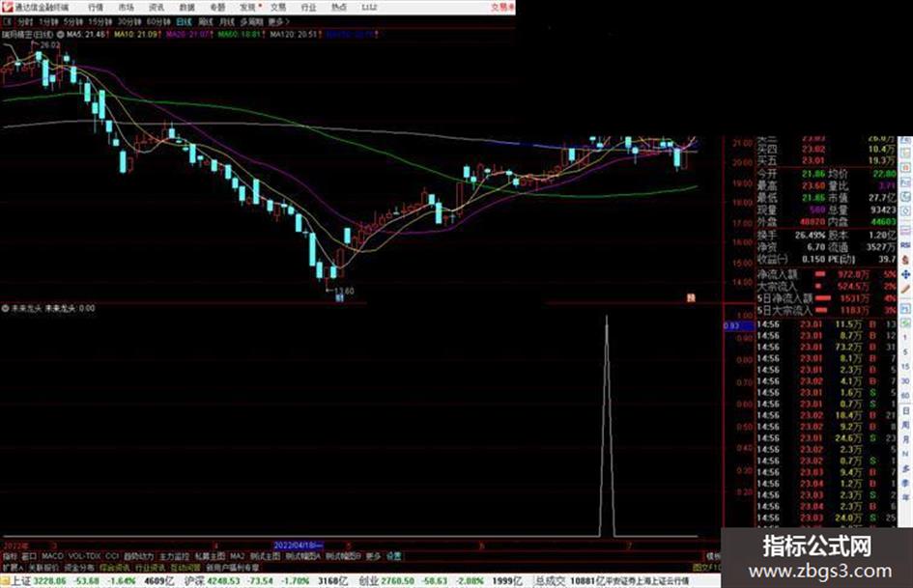Select the 多周期 multi-period view
This screenshot has height=588, width=913.
[251, 21]
